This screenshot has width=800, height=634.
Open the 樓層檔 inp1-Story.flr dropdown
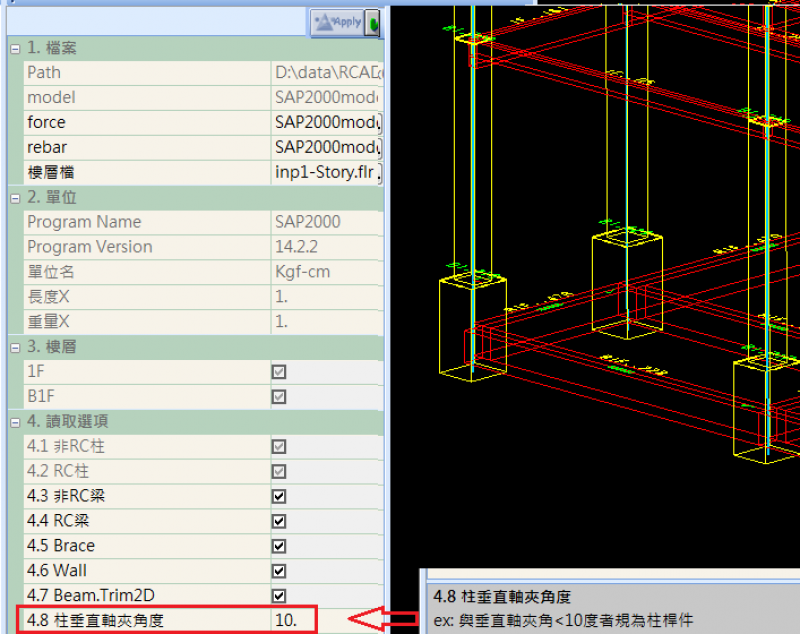380,173
